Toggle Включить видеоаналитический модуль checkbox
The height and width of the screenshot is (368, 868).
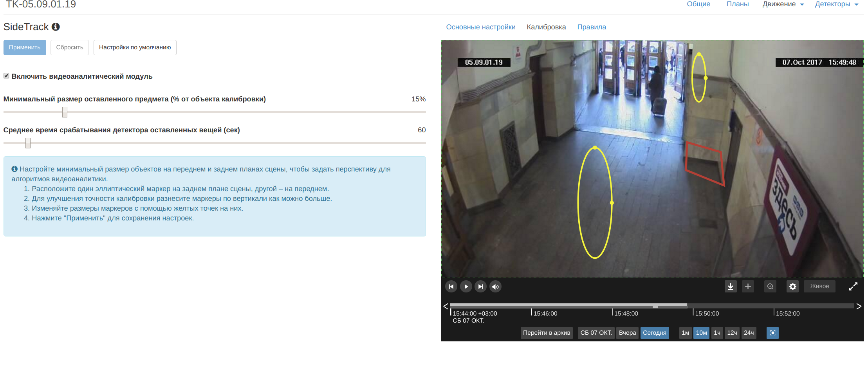click(x=6, y=76)
